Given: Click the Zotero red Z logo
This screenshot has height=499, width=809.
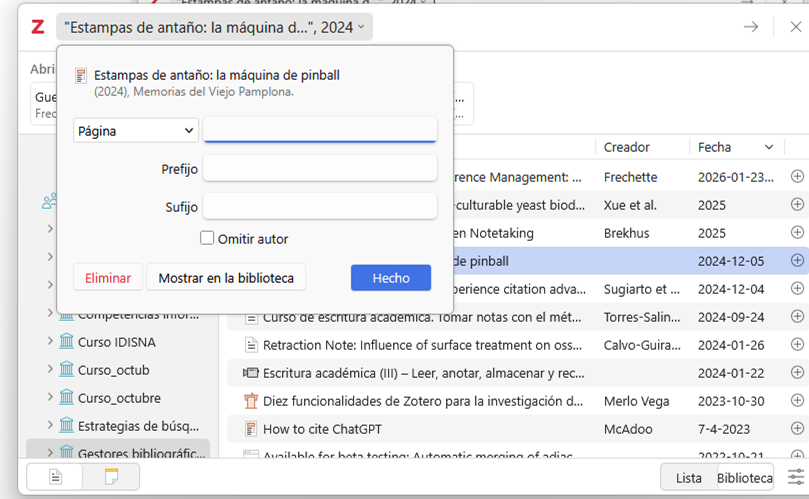Looking at the screenshot, I should [x=38, y=27].
